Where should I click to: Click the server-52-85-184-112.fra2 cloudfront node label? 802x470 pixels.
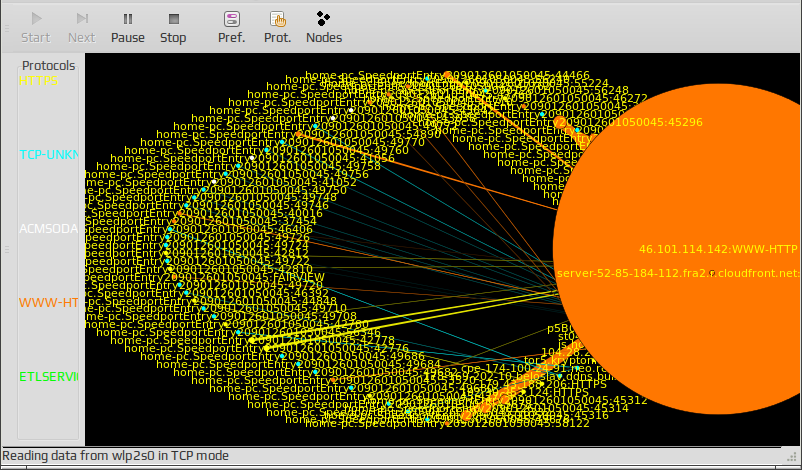point(678,273)
